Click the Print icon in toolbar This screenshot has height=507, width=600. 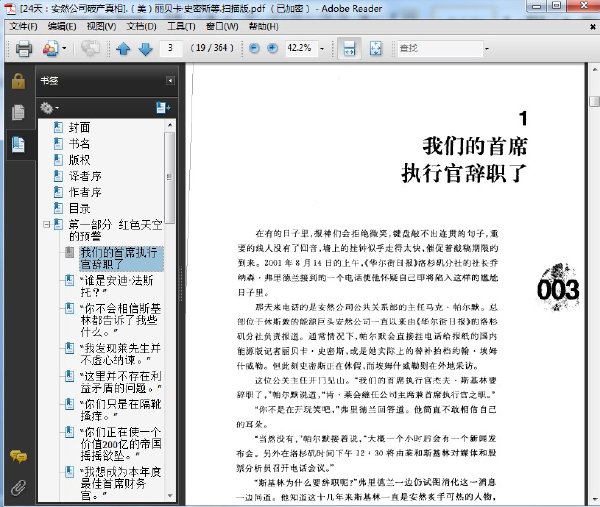24,49
